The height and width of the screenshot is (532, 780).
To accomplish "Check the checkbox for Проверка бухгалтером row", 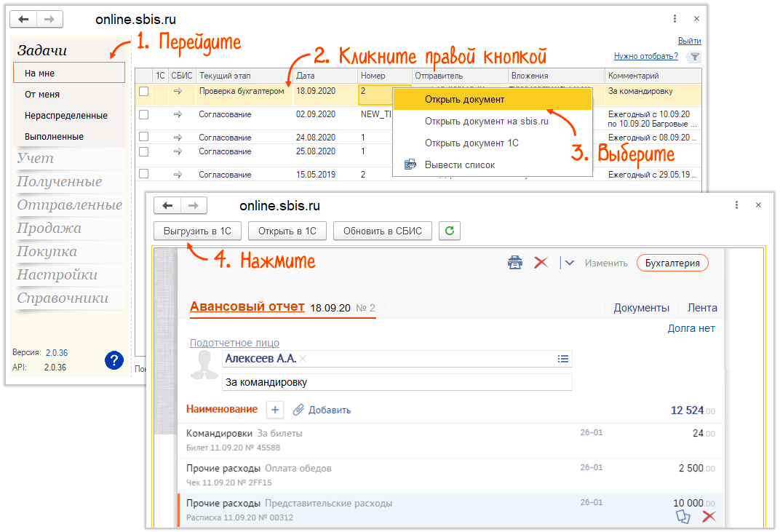I will coord(144,92).
